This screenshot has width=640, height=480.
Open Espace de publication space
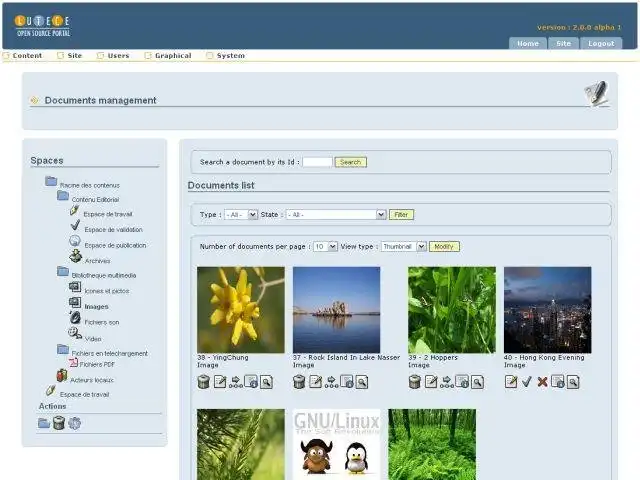tap(115, 245)
